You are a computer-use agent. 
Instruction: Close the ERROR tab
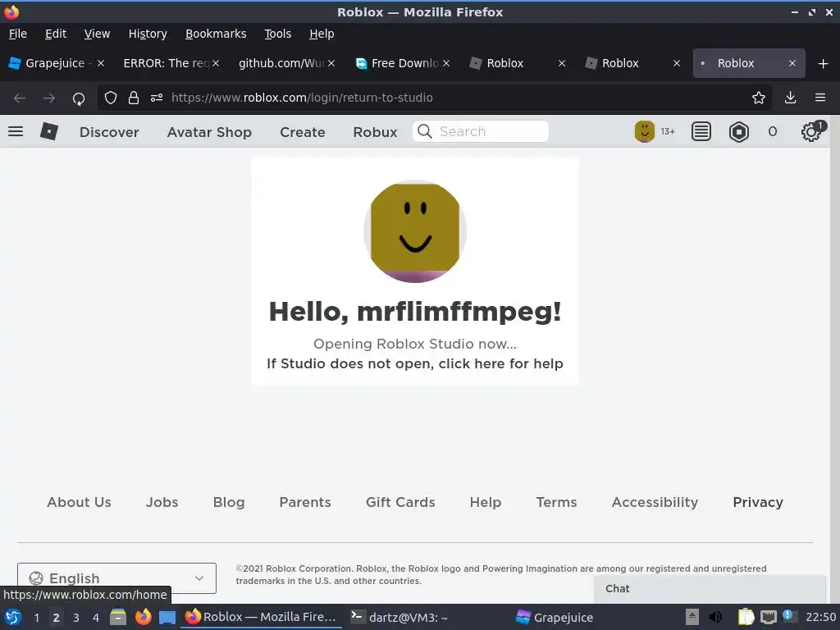coord(216,63)
